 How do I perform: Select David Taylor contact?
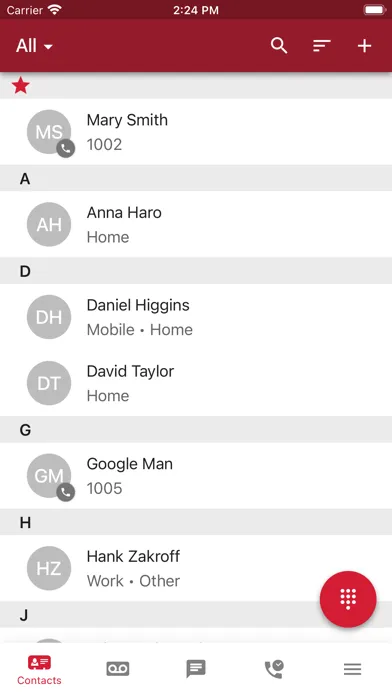pyautogui.click(x=196, y=383)
